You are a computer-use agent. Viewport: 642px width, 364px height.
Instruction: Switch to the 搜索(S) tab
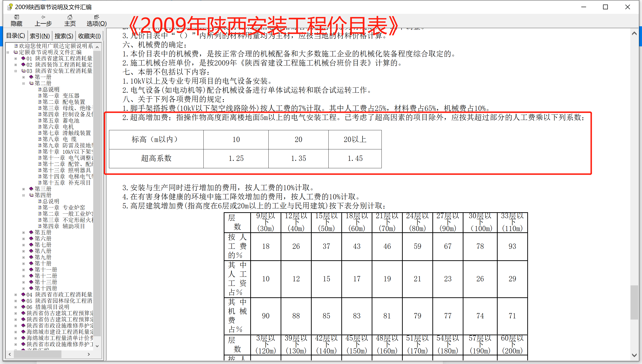coord(64,36)
